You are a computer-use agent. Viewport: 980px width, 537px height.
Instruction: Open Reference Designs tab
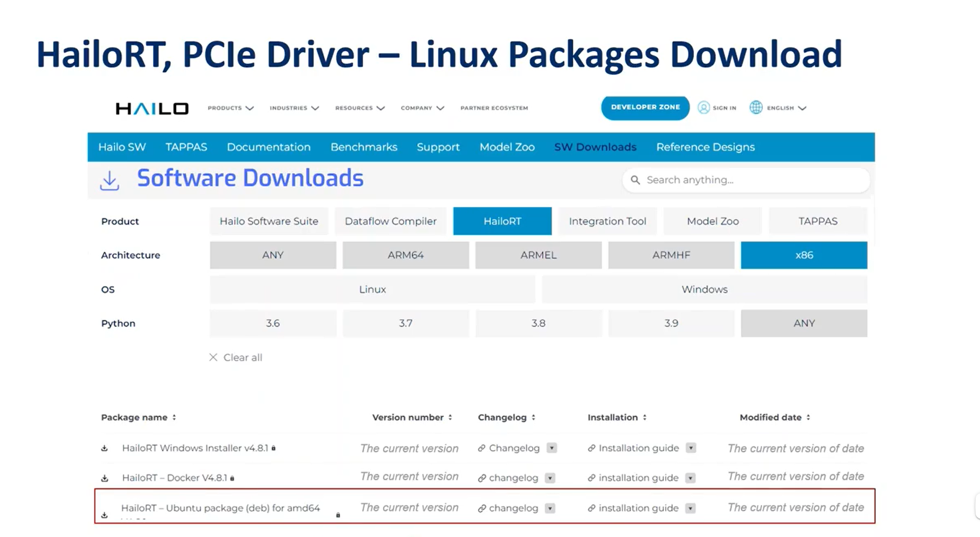705,147
